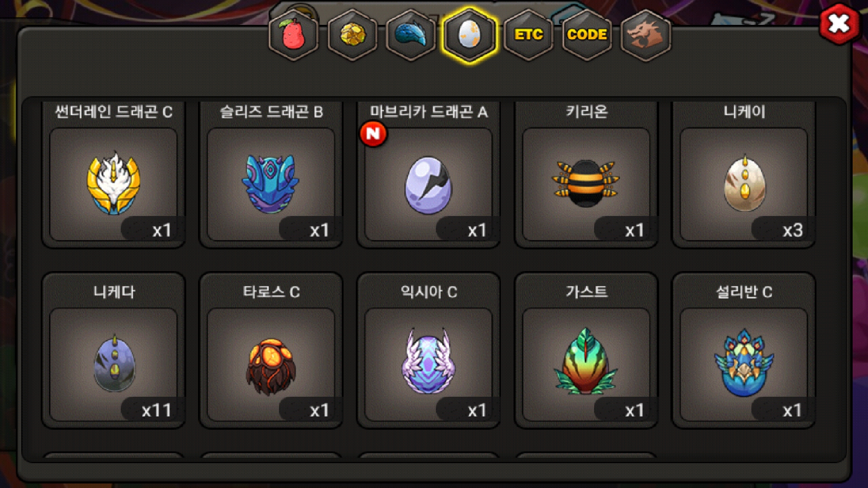
Task: Switch to the gold nugget tab
Action: point(352,35)
